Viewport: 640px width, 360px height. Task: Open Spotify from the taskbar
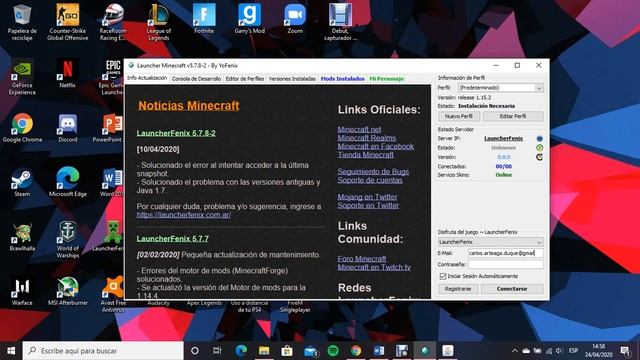[x=333, y=351]
